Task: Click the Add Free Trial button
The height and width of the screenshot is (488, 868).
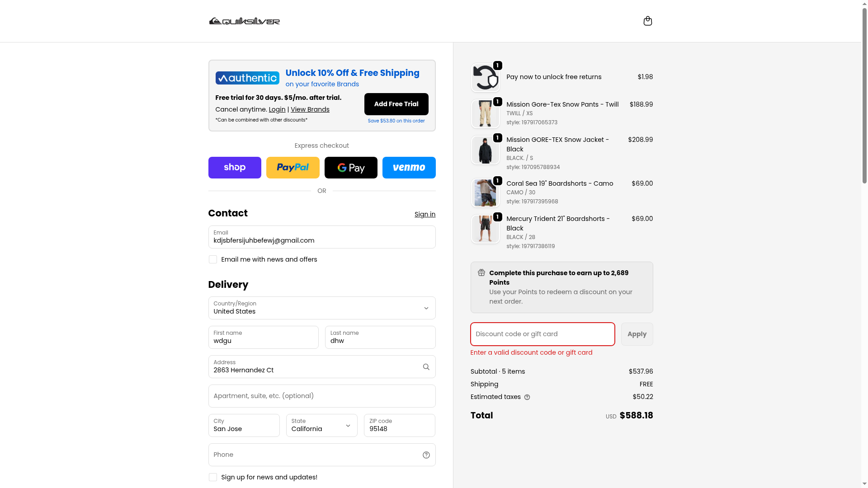Action: pyautogui.click(x=396, y=104)
